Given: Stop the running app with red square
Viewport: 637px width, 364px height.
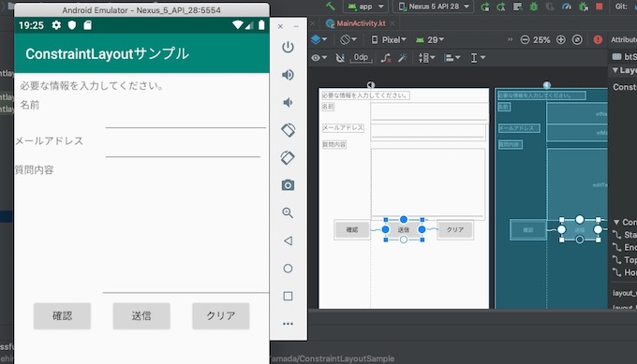Looking at the screenshot, I should click(599, 7).
